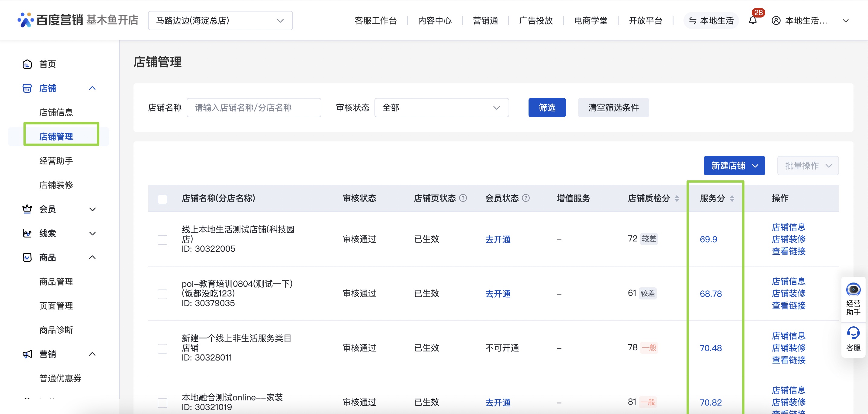
Task: Sort by 服务分 sort arrows
Action: click(x=732, y=198)
